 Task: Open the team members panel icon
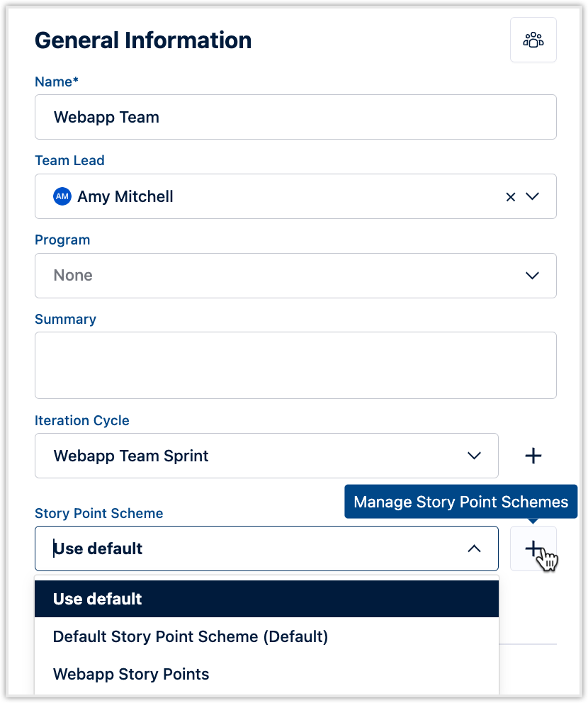(533, 40)
